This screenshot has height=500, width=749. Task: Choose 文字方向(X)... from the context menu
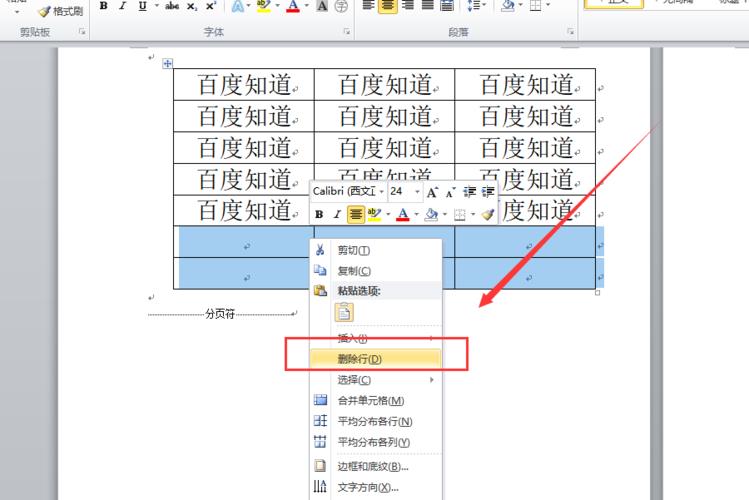(375, 488)
